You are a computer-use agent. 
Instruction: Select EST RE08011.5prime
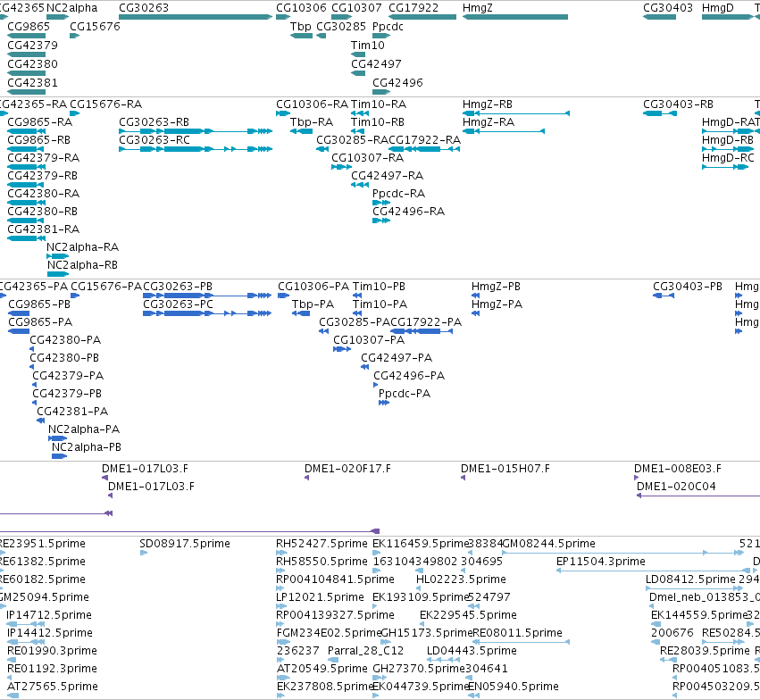point(518,633)
